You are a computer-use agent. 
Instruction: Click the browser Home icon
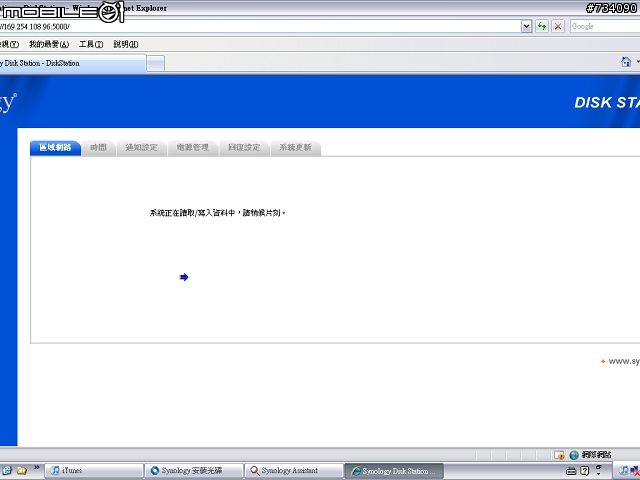coord(626,62)
